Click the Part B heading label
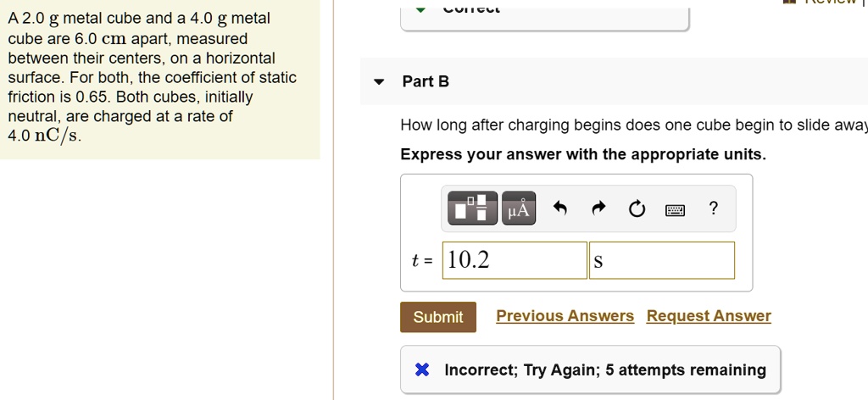Screen dimensions: 868x400 (426, 81)
